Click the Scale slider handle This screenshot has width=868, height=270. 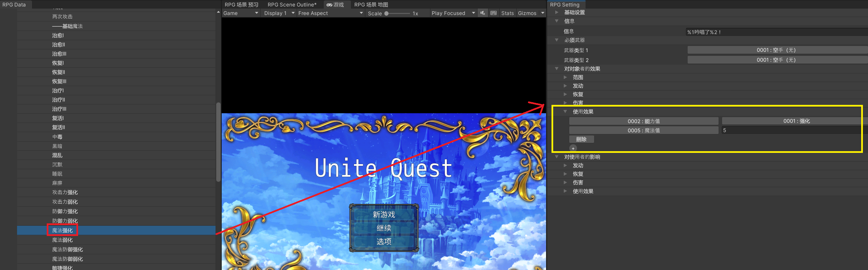pyautogui.click(x=386, y=14)
